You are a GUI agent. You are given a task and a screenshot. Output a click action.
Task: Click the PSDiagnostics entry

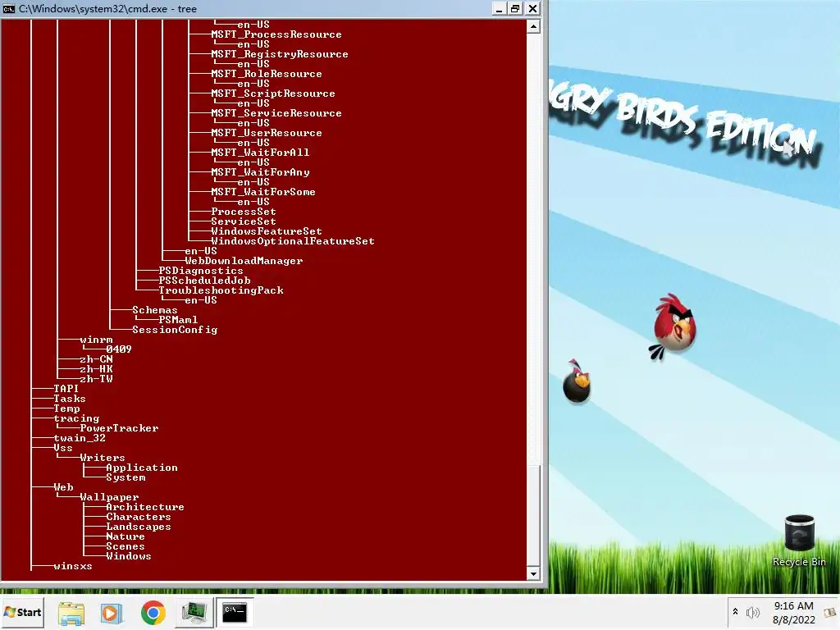[201, 271]
